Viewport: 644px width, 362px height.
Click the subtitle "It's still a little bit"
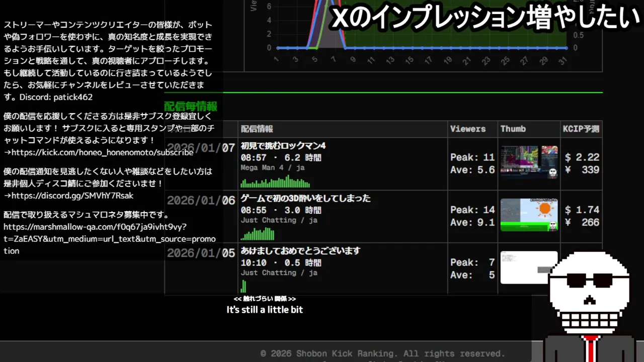265,310
